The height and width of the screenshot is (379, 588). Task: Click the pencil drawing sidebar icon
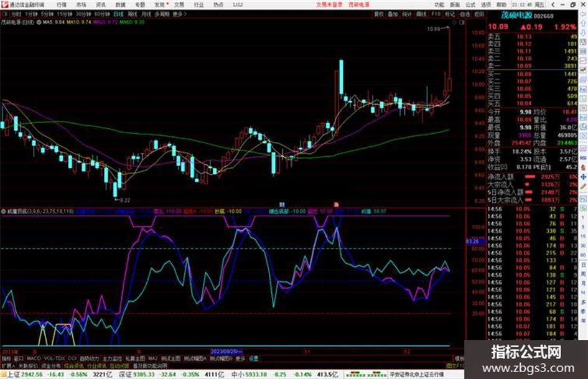point(584,186)
